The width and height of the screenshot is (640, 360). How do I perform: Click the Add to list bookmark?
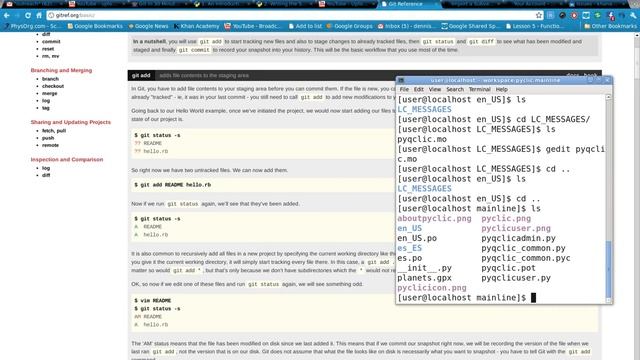(305, 26)
